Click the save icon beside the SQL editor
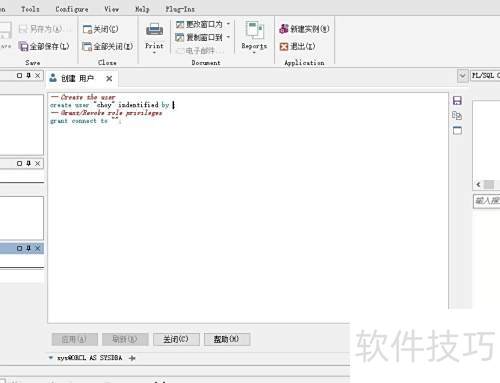The height and width of the screenshot is (383, 500). tap(457, 100)
